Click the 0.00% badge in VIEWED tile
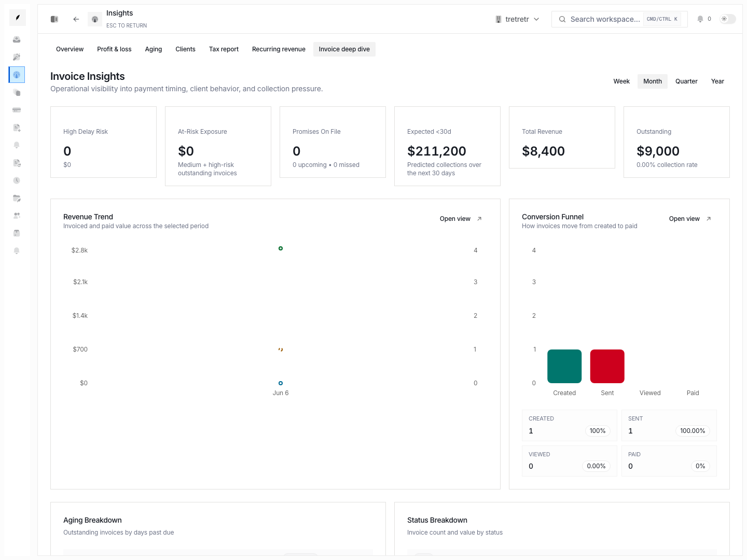This screenshot has height=560, width=747. click(596, 466)
